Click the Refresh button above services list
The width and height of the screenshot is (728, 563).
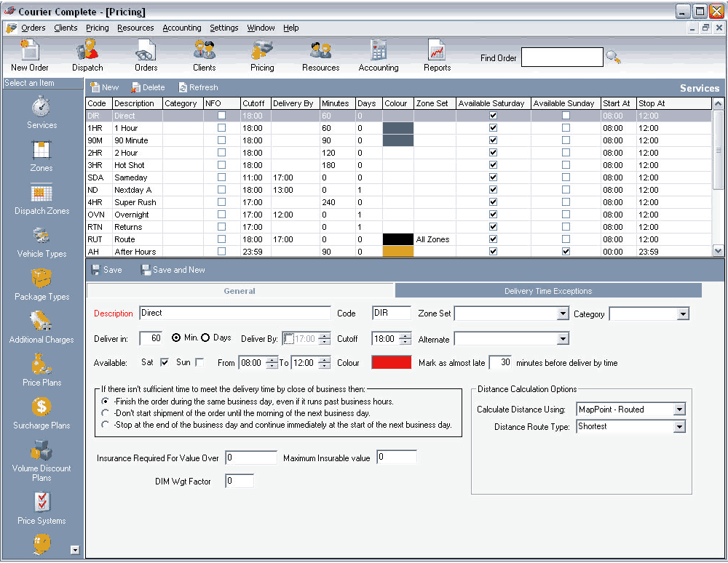point(198,87)
